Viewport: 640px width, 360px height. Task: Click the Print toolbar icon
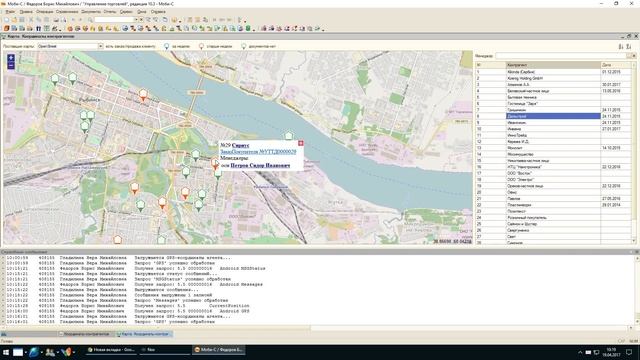56,20
